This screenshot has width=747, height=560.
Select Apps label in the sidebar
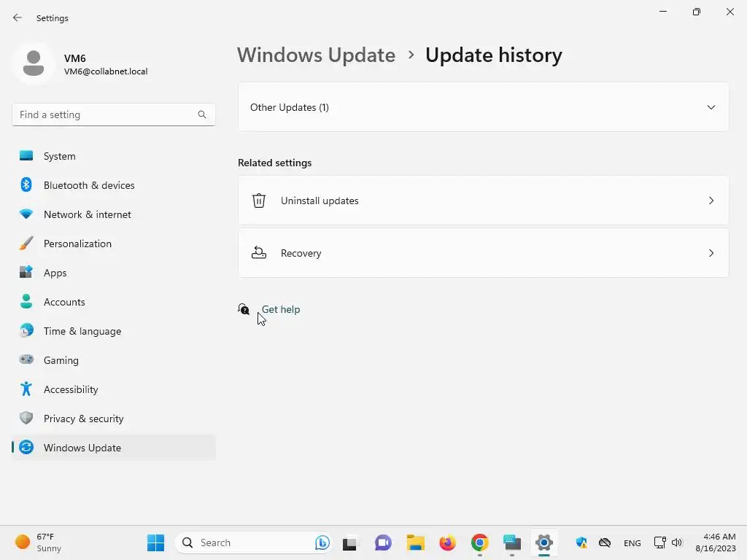[x=55, y=273]
